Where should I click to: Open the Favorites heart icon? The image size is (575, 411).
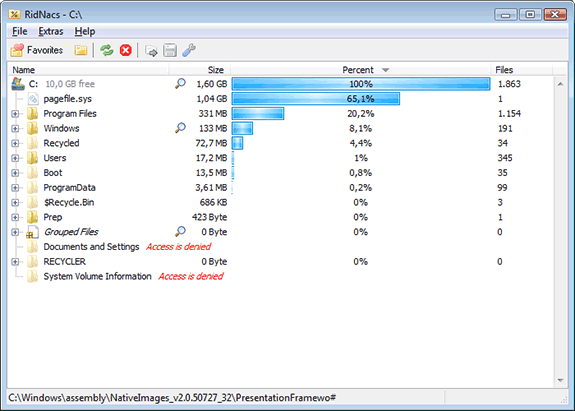17,50
